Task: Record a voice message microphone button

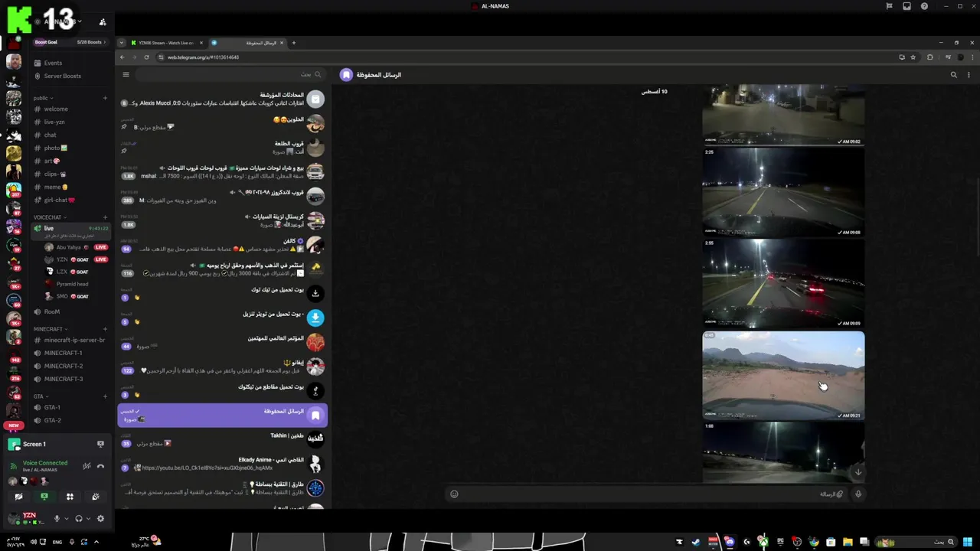Action: (858, 494)
